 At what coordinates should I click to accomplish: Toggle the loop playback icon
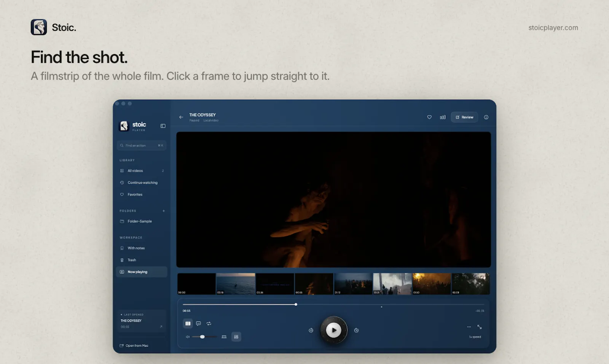(x=209, y=324)
